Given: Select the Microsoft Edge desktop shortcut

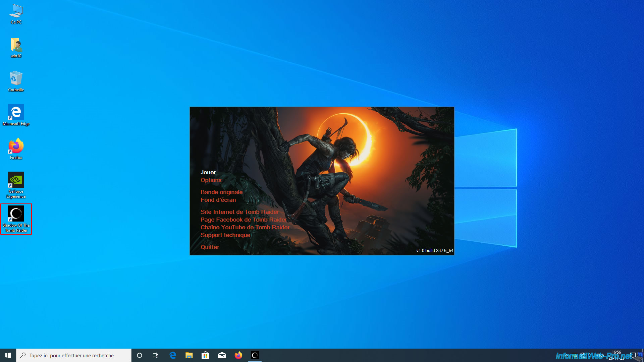Looking at the screenshot, I should click(16, 115).
